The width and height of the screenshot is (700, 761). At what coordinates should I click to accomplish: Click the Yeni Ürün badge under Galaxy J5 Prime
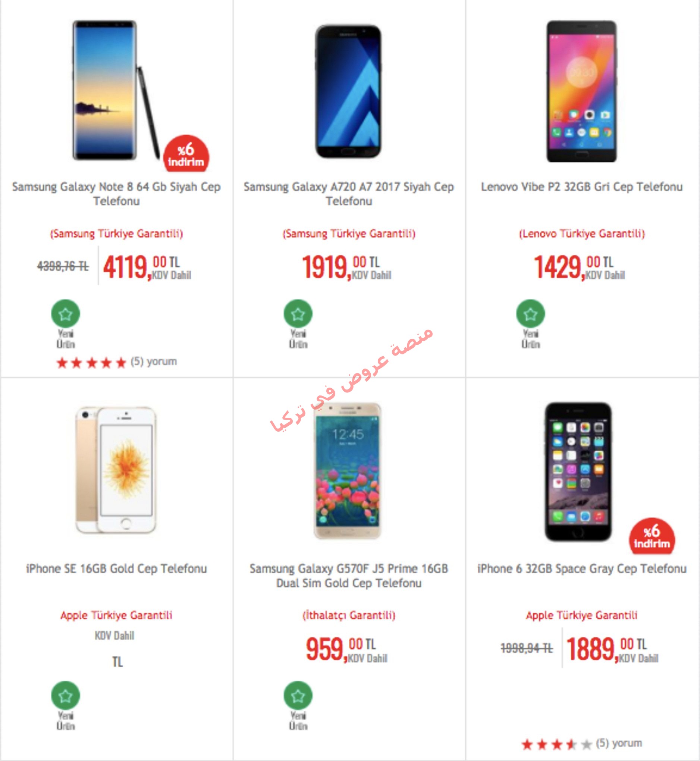(298, 706)
